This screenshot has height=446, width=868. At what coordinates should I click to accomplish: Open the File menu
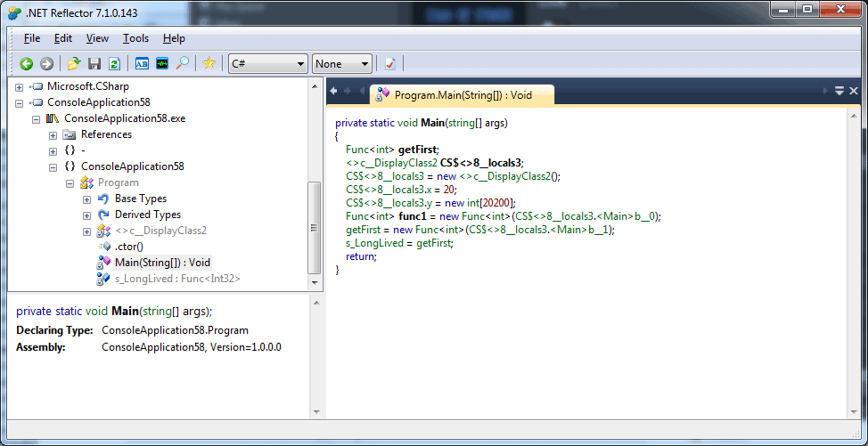coord(32,38)
